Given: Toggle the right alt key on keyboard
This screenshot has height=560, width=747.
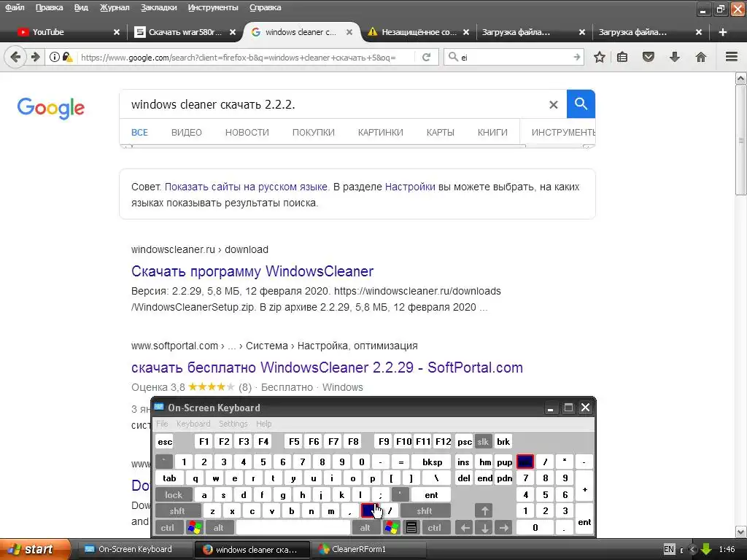Looking at the screenshot, I should point(365,528).
